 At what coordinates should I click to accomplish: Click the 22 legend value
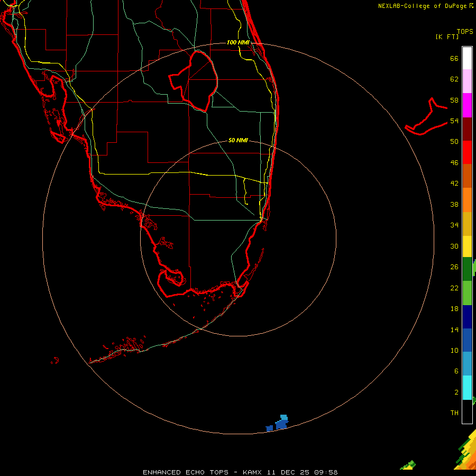point(454,288)
